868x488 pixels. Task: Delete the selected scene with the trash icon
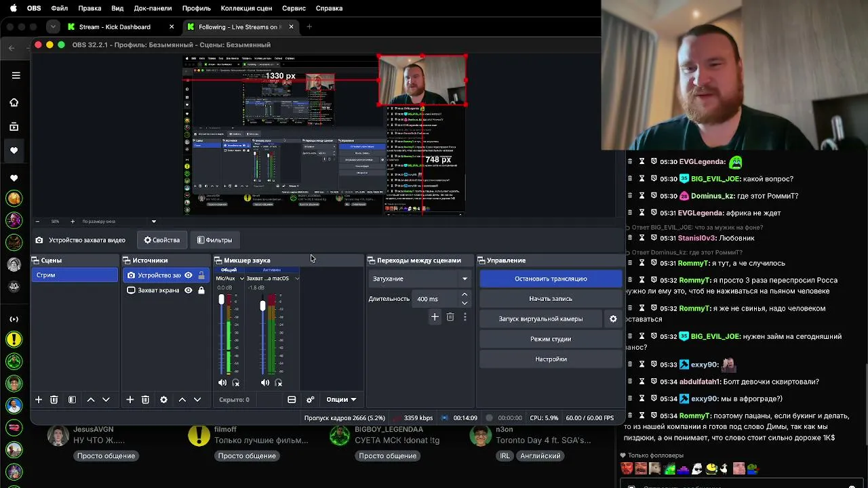tap(54, 400)
